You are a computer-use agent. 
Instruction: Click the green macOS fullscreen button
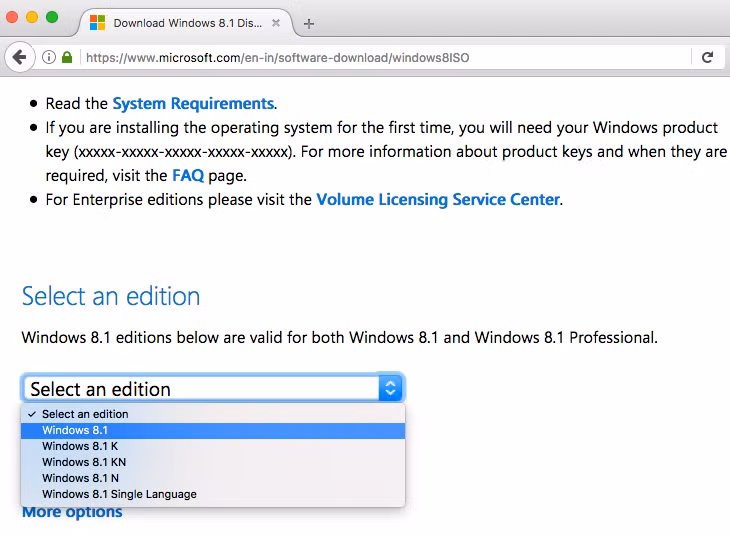[52, 18]
